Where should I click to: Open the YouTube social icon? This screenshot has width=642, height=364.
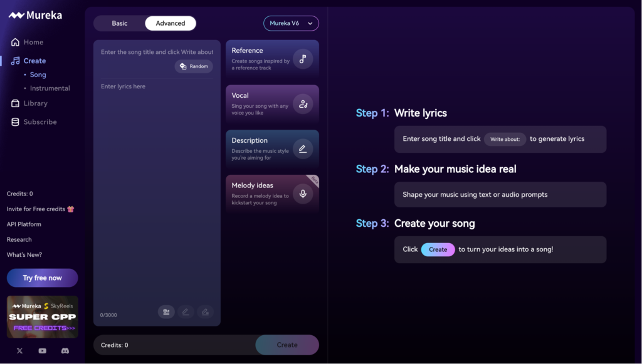42,351
